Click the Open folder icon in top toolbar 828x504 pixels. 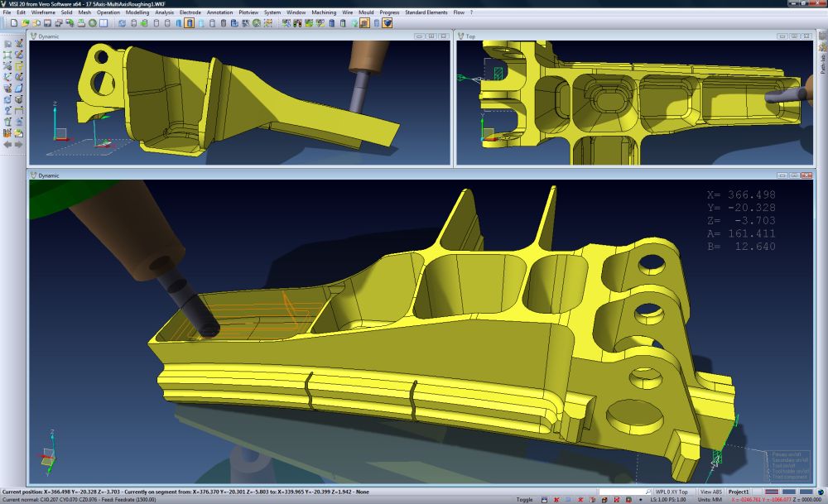25,22
